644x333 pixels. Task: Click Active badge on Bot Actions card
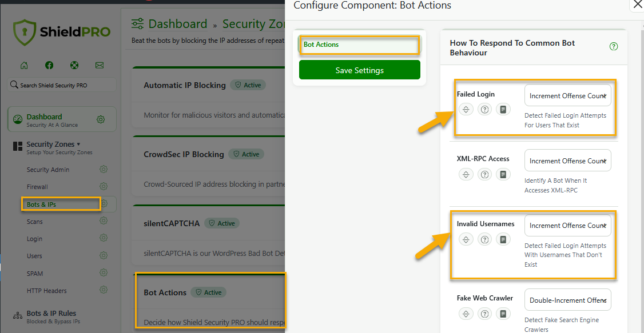pos(208,292)
